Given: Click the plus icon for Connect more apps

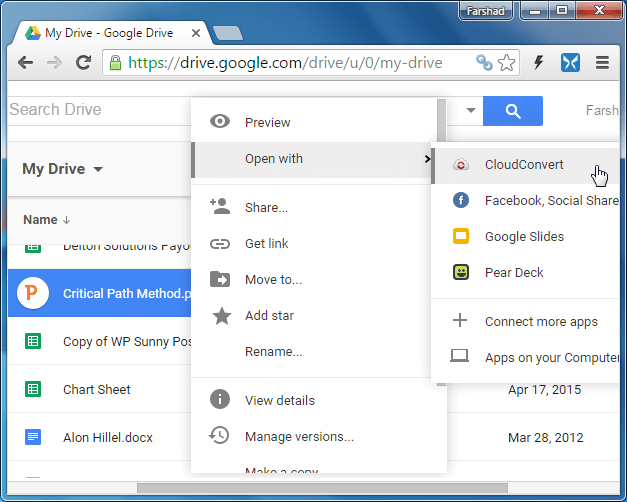Looking at the screenshot, I should coord(460,320).
